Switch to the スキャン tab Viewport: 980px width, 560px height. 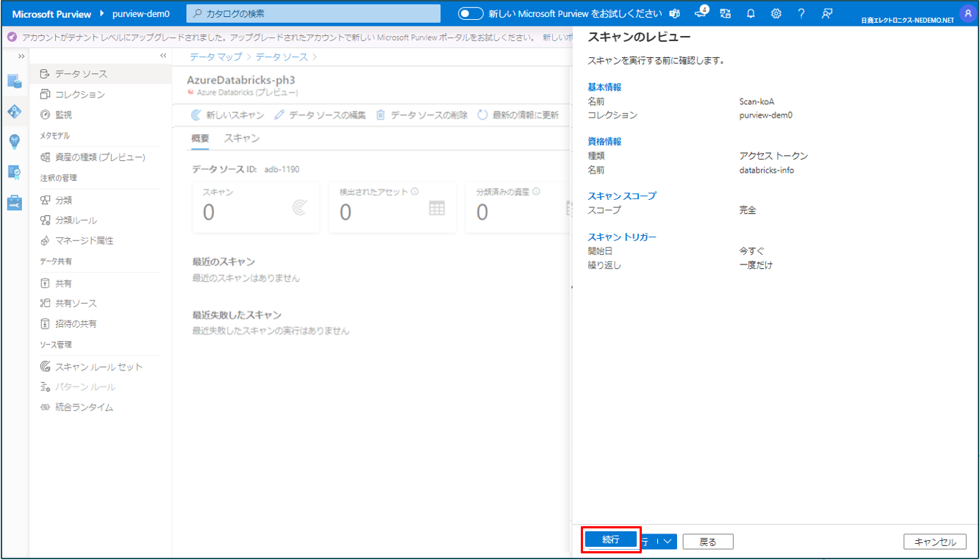pyautogui.click(x=241, y=139)
